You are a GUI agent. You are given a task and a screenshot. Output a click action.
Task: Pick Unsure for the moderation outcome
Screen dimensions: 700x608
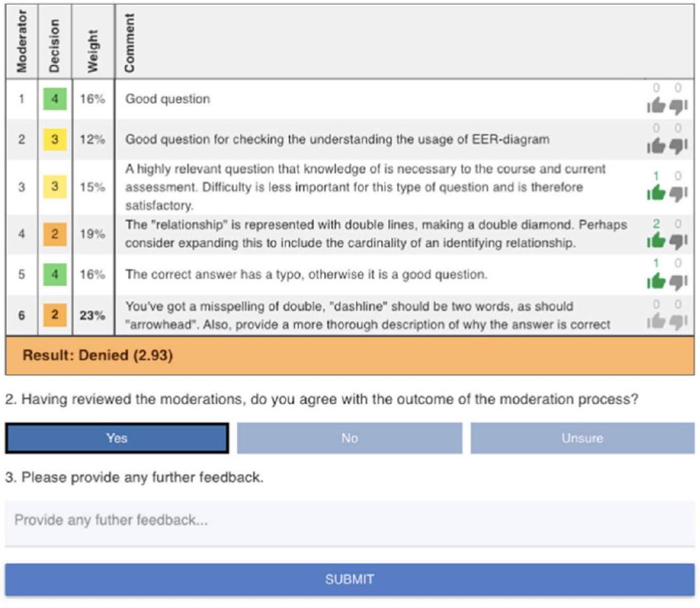[x=582, y=438]
